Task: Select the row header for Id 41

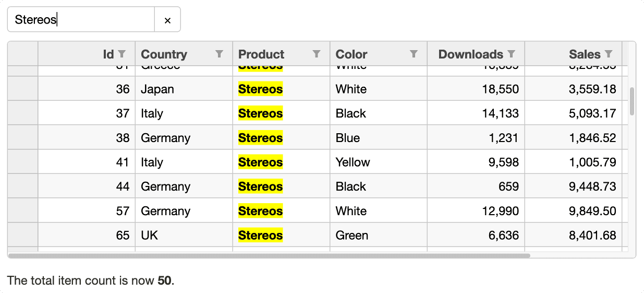Action: (22, 162)
